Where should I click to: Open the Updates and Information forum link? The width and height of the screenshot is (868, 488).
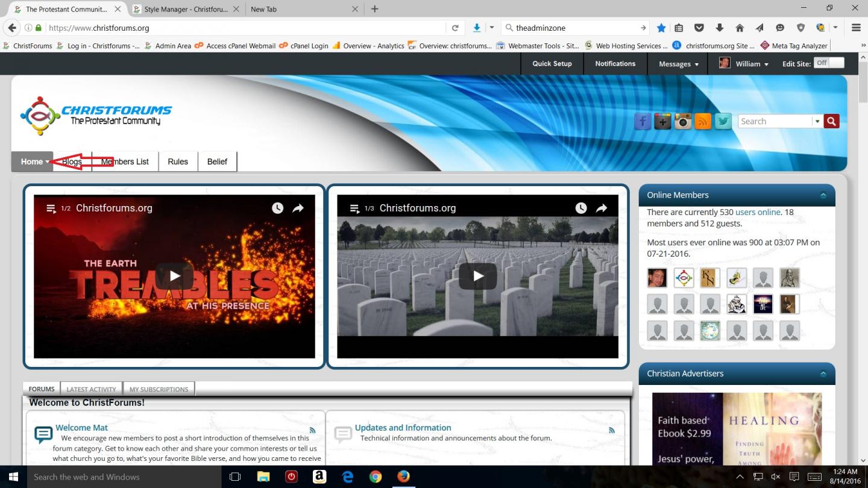coord(403,428)
